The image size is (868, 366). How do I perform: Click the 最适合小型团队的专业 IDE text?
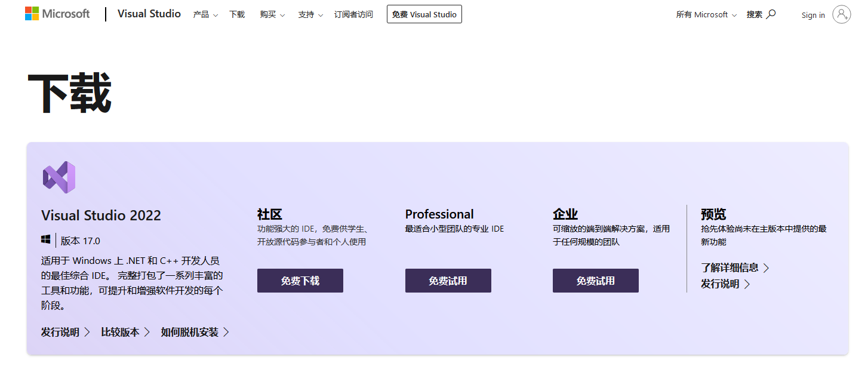click(x=455, y=229)
